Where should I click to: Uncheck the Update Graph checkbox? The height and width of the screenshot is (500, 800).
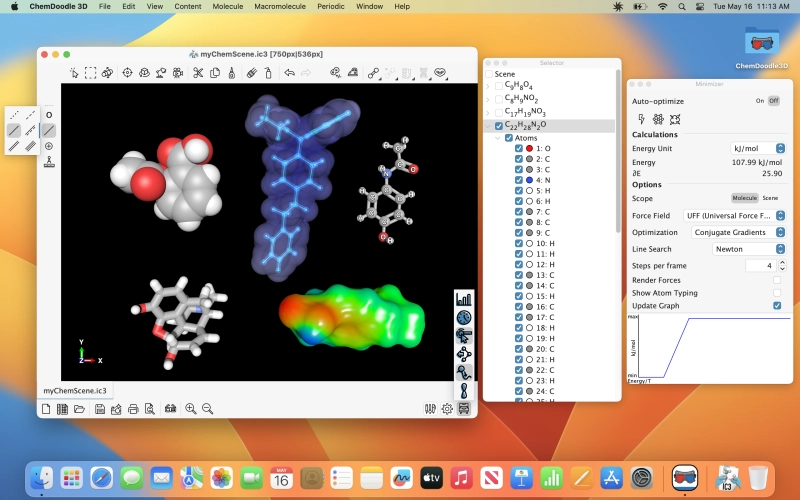[777, 305]
